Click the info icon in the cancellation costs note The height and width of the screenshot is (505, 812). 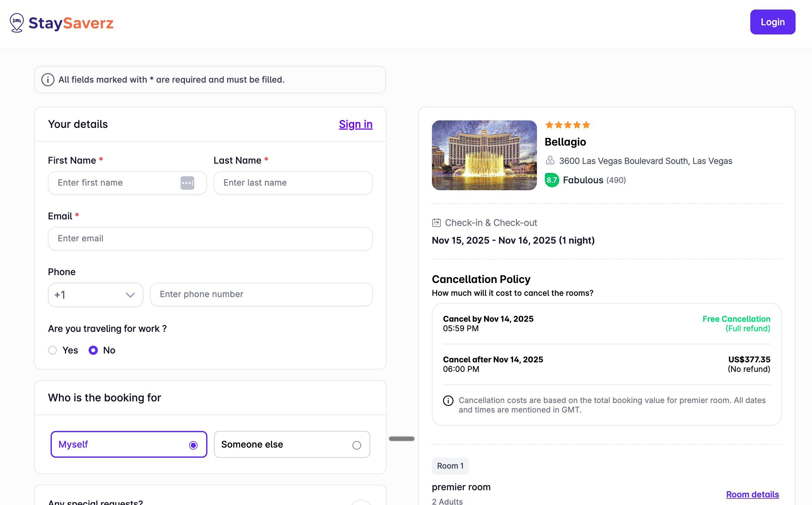pos(448,400)
